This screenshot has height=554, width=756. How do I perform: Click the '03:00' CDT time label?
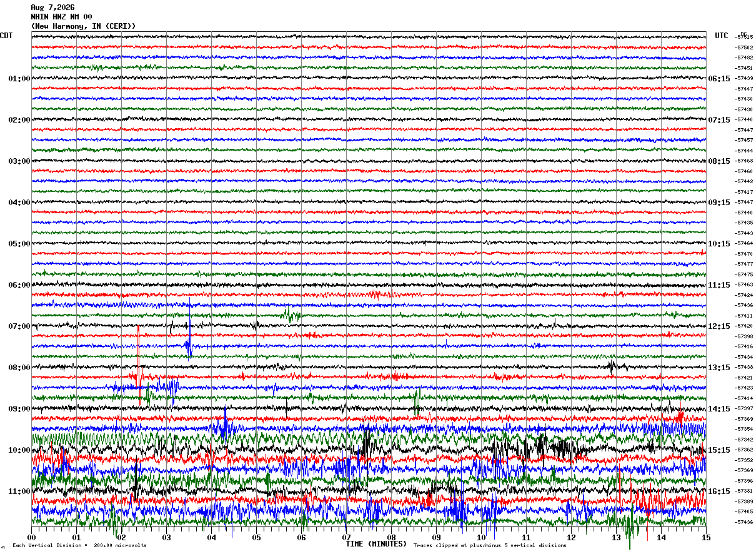pos(19,161)
